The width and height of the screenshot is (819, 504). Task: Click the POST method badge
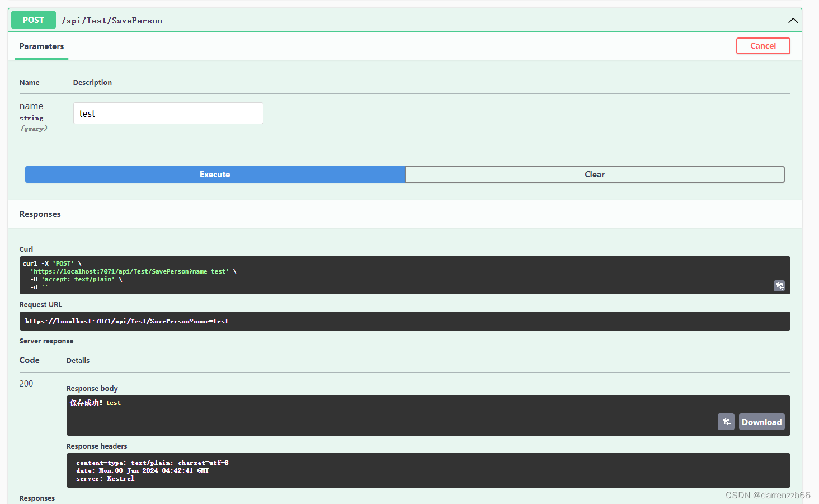[x=33, y=20]
